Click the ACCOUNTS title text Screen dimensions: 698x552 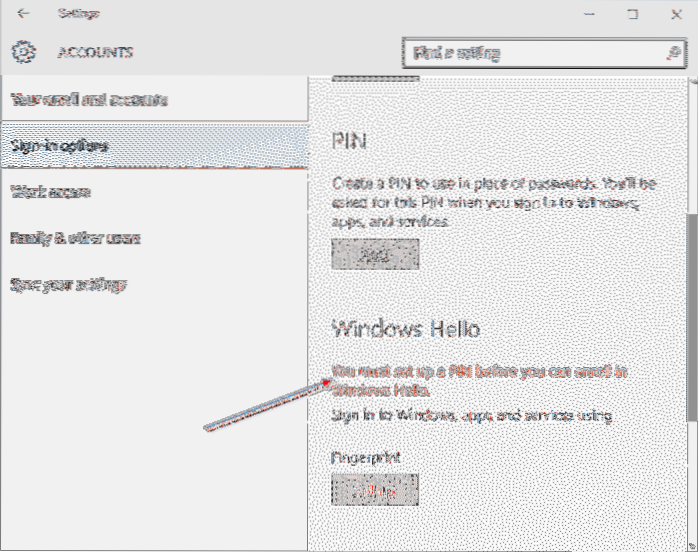point(95,52)
